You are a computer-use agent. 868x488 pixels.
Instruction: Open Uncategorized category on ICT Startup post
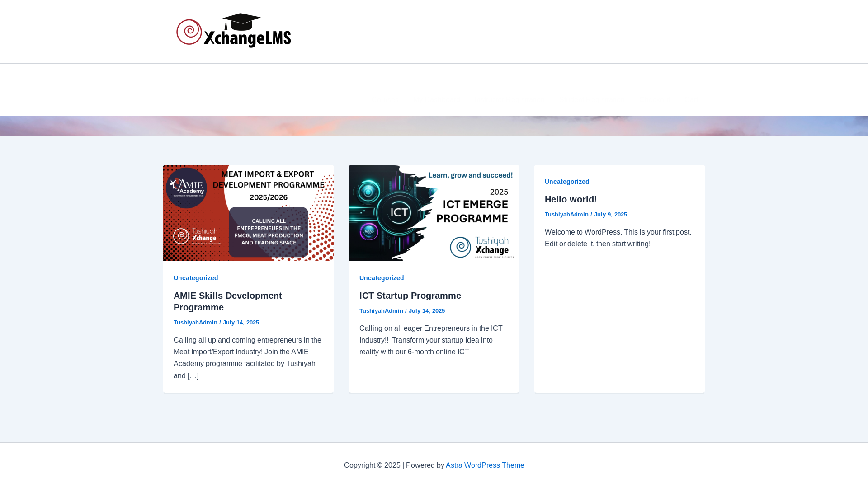(x=382, y=278)
